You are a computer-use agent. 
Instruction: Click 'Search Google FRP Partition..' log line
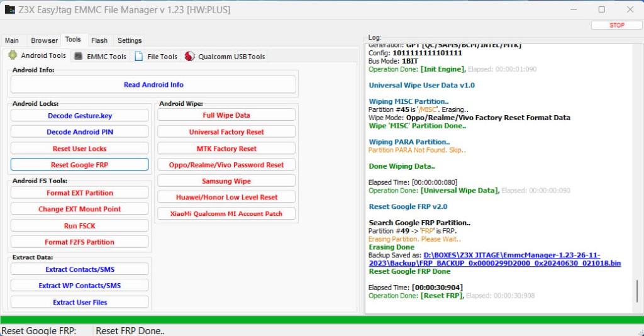419,223
